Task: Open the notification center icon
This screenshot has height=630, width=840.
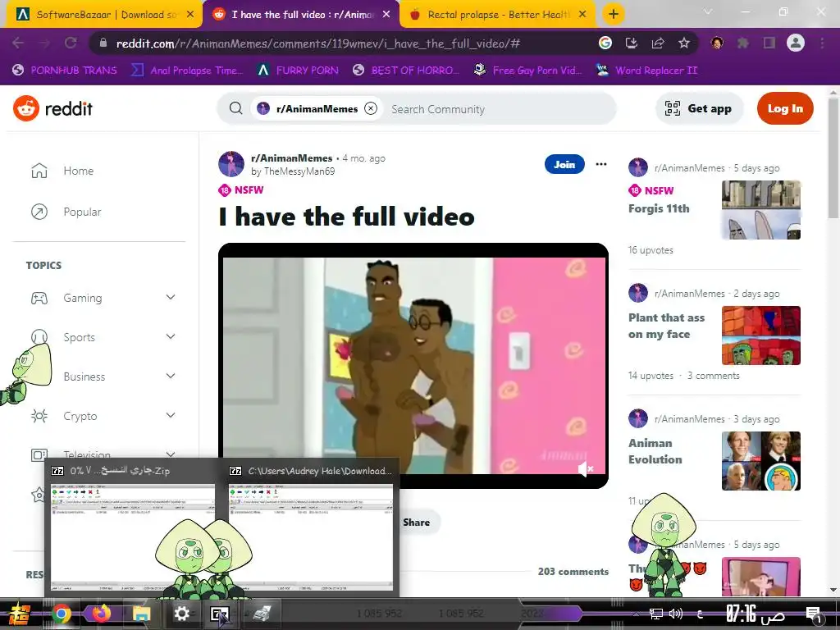Action: 813,614
